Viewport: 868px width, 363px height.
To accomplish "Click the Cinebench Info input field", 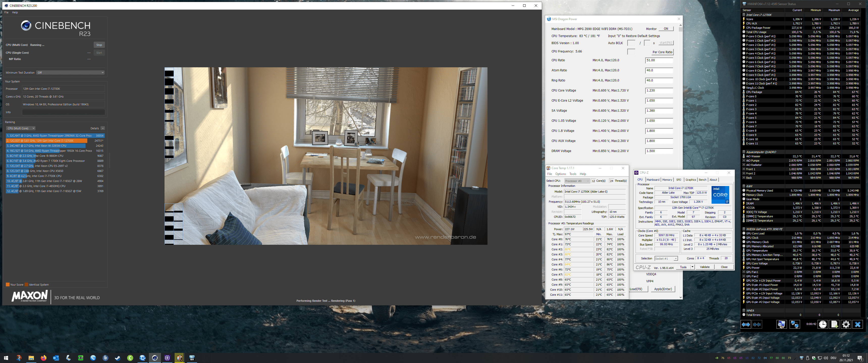I will (x=63, y=112).
